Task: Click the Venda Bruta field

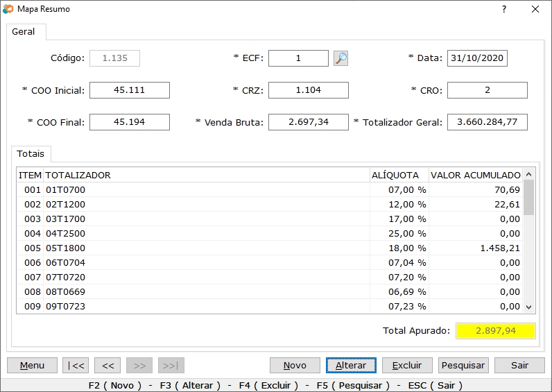Action: pos(308,122)
